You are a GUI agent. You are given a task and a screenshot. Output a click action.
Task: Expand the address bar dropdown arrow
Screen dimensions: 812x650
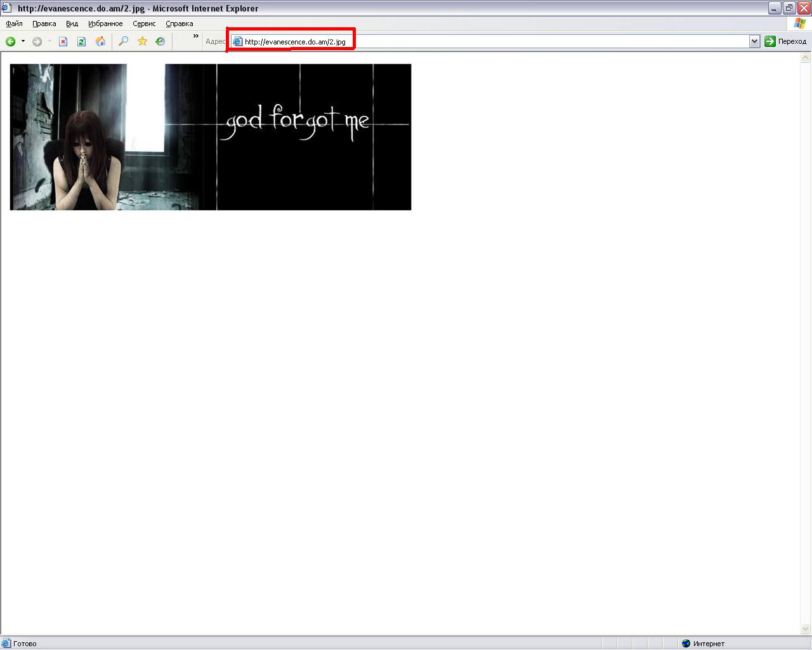754,41
